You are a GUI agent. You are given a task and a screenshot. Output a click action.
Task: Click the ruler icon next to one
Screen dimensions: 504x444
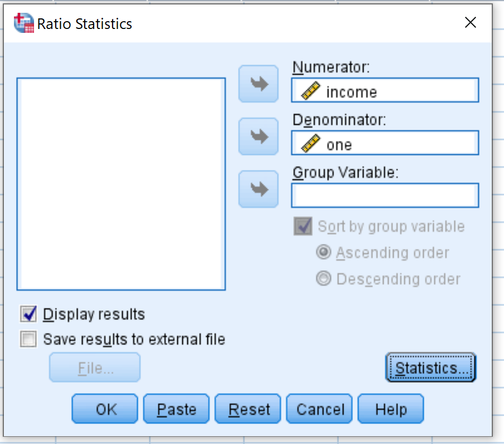click(311, 143)
